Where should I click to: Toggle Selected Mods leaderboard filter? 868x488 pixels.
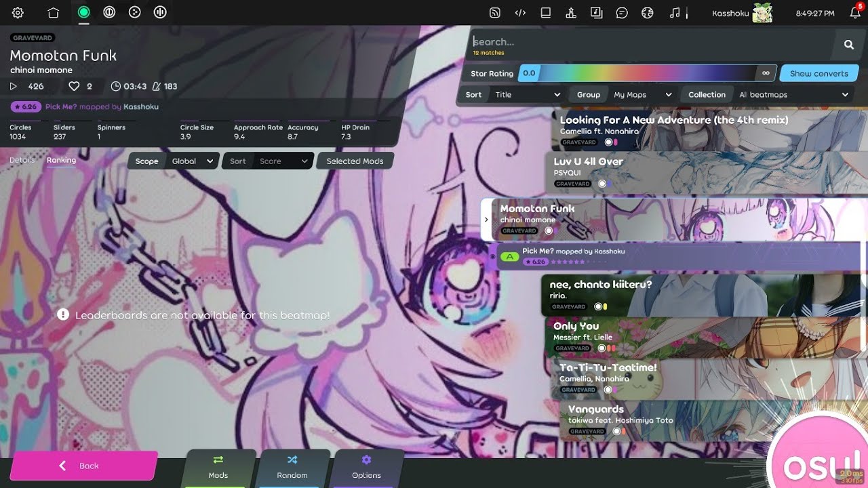click(355, 161)
